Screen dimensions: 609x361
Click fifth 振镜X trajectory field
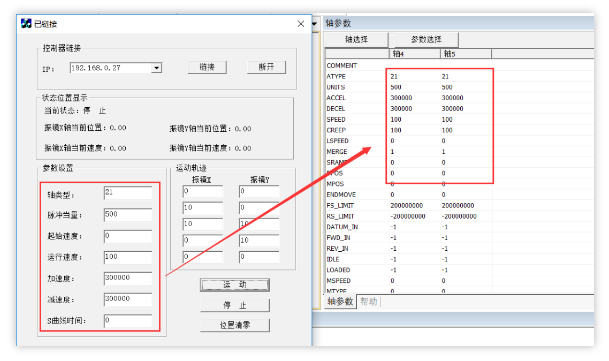pyautogui.click(x=203, y=257)
